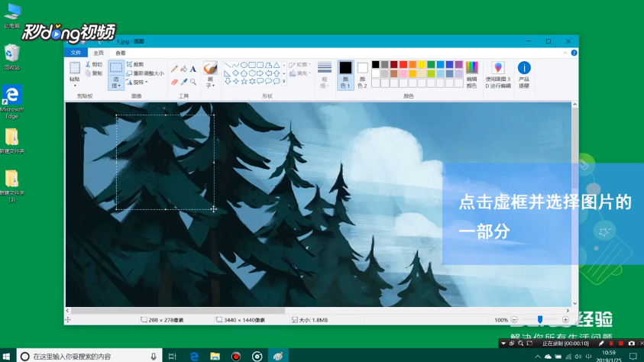Open the Select (选择) dropdown
644x362 pixels.
point(116,82)
